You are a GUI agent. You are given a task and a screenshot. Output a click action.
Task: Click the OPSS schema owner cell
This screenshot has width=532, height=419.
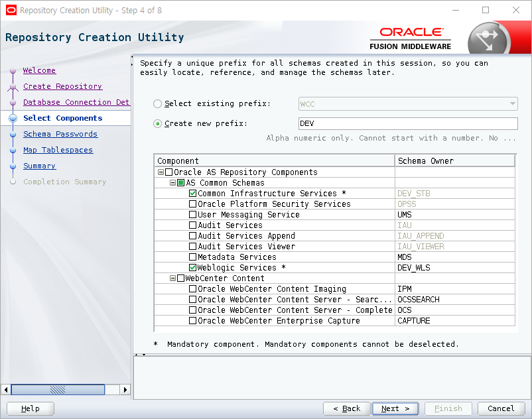455,204
